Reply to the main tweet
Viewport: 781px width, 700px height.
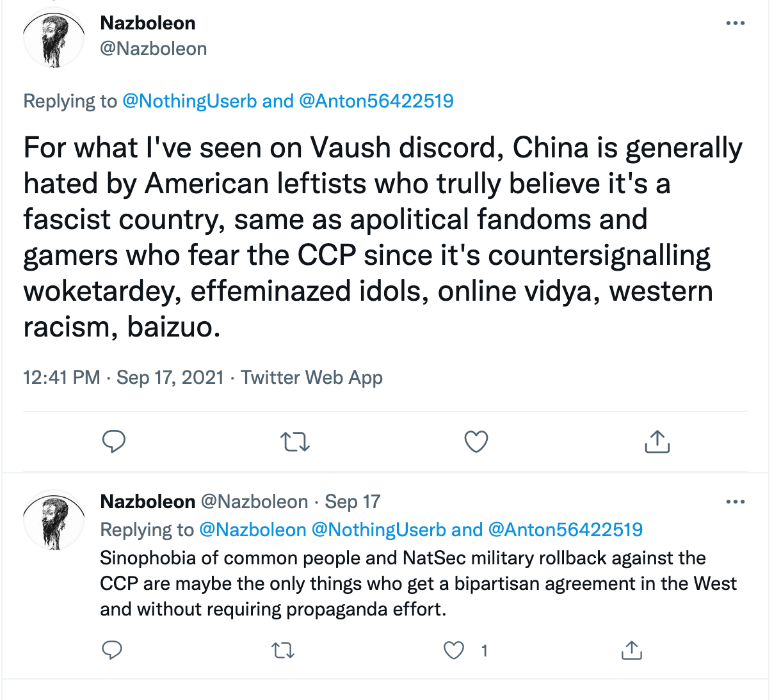click(x=114, y=441)
